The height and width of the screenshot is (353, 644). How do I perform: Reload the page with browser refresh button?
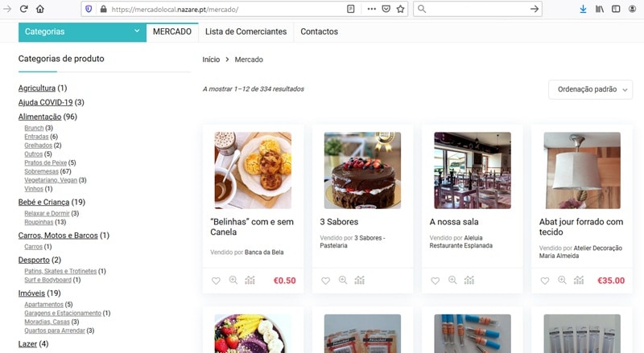click(x=23, y=9)
